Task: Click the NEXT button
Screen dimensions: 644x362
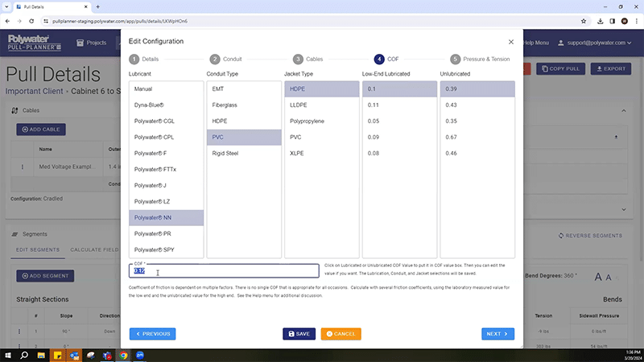Action: (x=497, y=334)
